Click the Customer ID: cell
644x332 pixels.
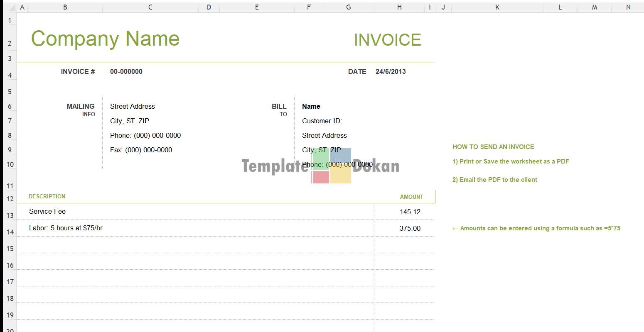[x=322, y=121]
